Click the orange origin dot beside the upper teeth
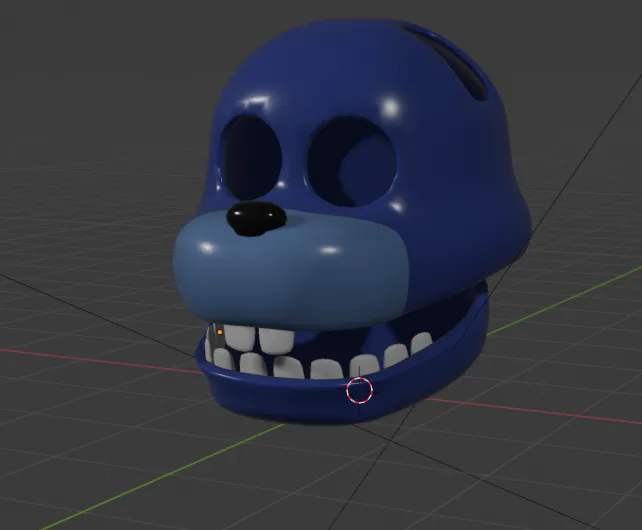This screenshot has width=642, height=530. click(220, 332)
